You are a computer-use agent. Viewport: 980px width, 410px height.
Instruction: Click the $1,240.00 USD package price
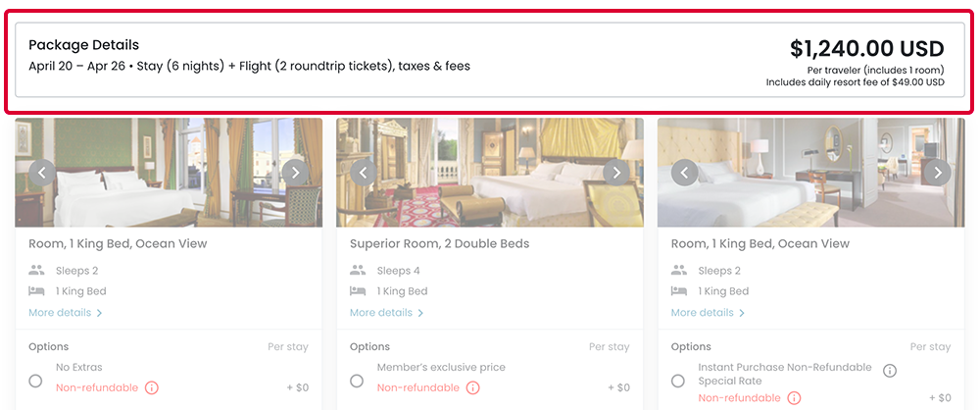point(866,49)
